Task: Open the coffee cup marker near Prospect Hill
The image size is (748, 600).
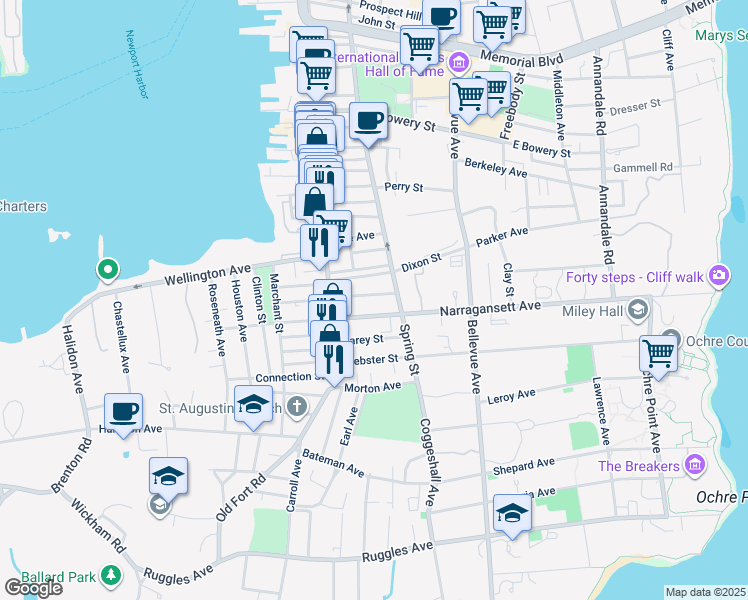Action: click(x=441, y=17)
